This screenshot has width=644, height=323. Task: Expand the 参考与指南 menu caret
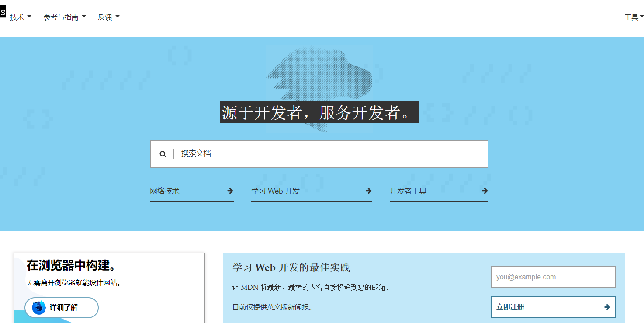[x=84, y=17]
